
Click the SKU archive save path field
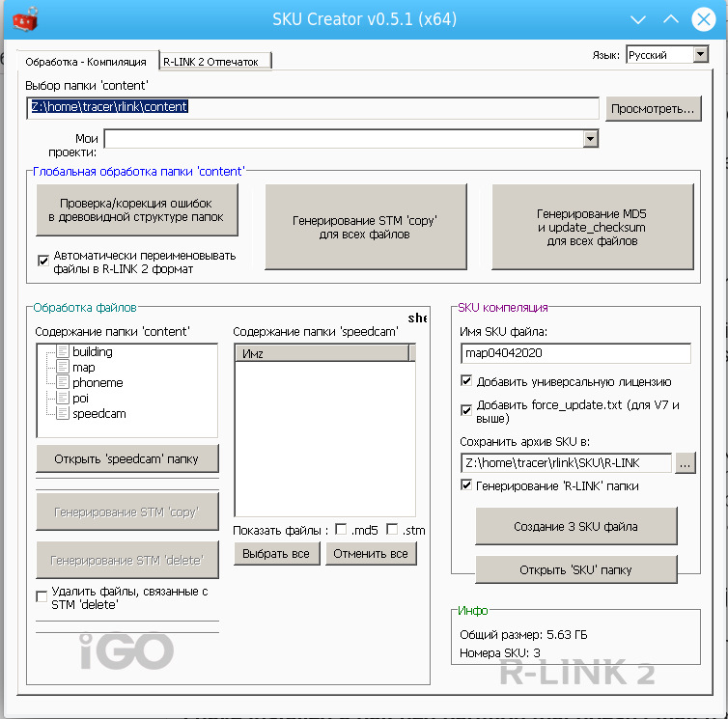567,463
